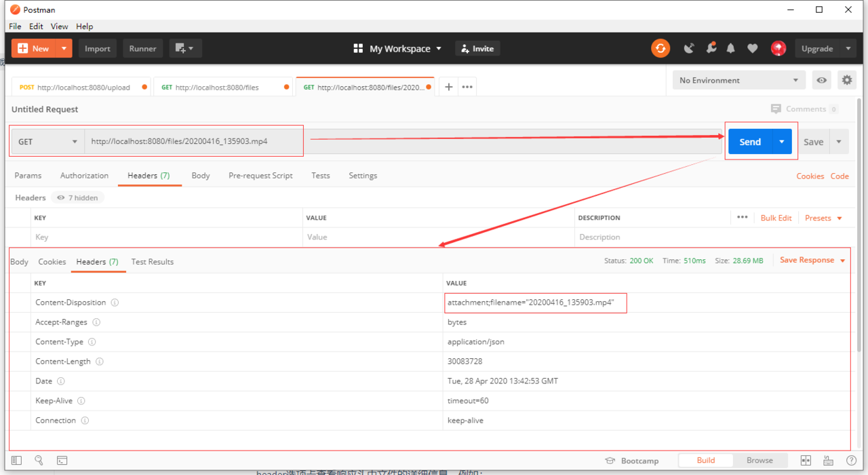Screen dimensions: 868x475
Task: Open the request Body tab
Action: 201,175
